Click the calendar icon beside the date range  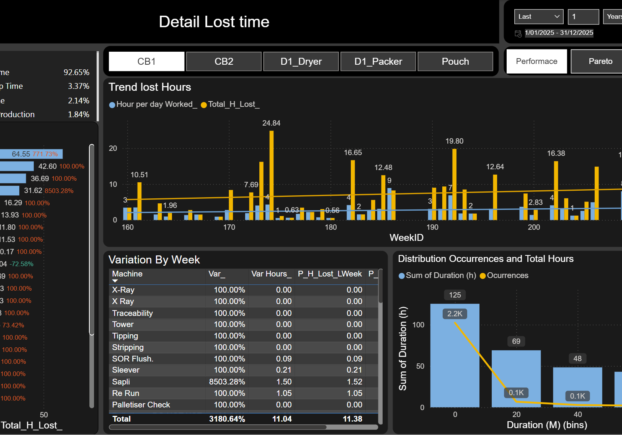(518, 34)
